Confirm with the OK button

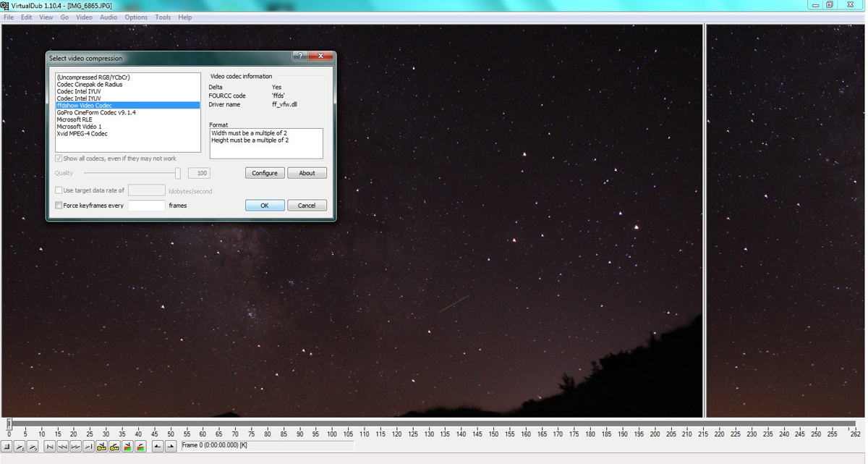click(x=265, y=206)
